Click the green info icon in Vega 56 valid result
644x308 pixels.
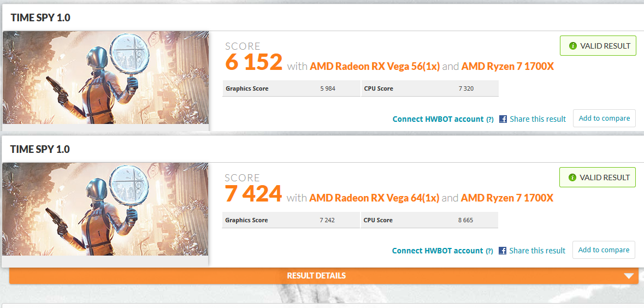tap(573, 46)
